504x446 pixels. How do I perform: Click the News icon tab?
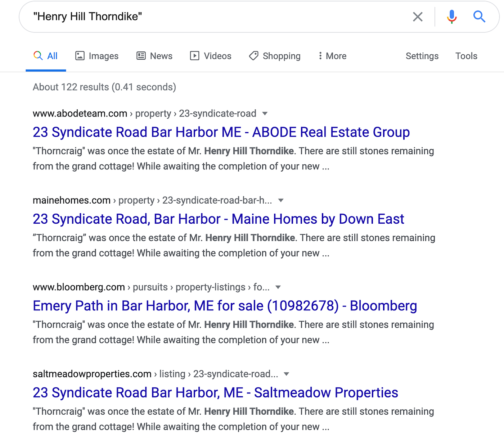[141, 56]
